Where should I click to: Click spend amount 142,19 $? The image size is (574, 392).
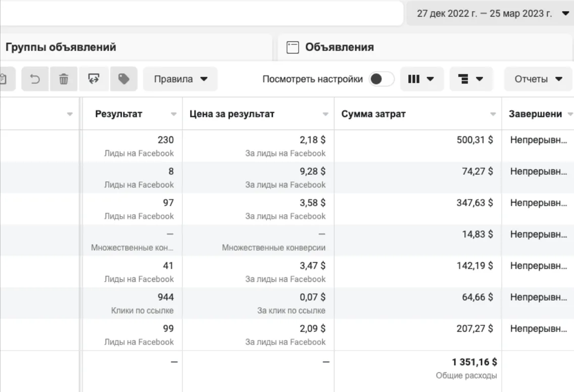click(x=474, y=266)
